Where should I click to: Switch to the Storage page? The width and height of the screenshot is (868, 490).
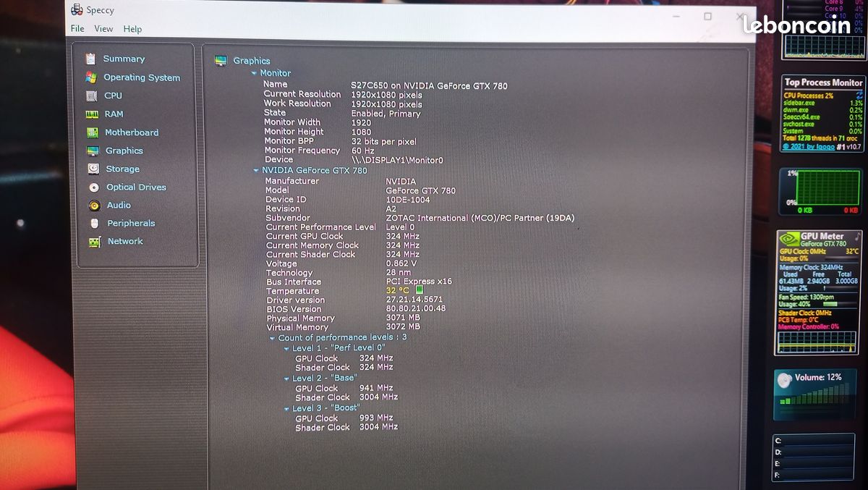[x=123, y=169]
